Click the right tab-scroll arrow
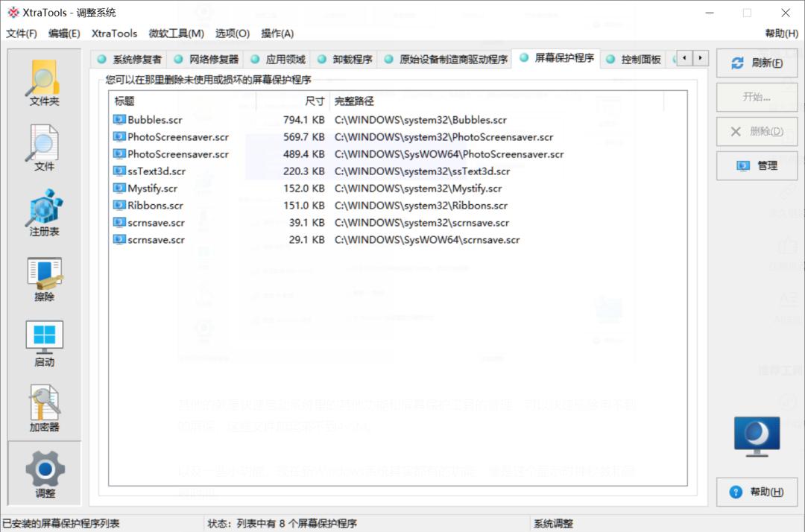This screenshot has height=532, width=805. 699,57
